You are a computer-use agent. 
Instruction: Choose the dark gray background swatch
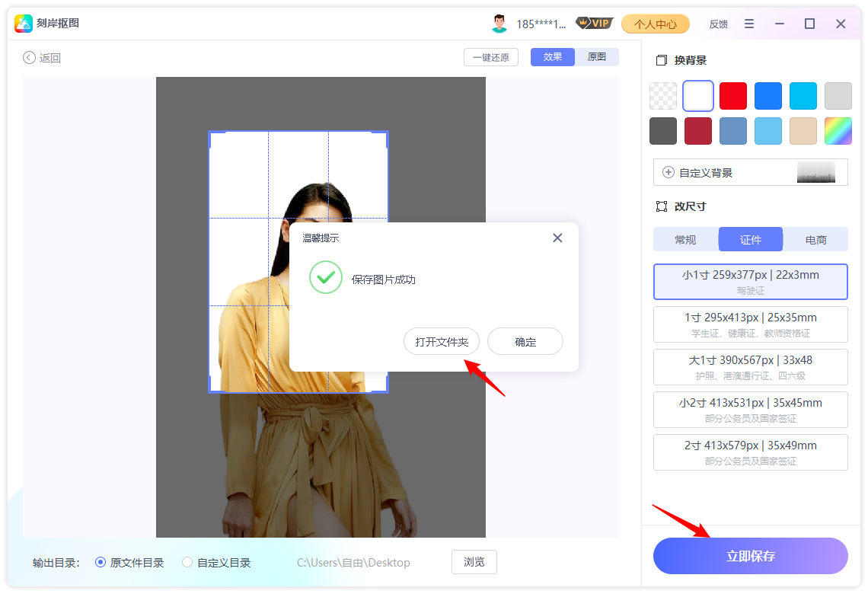tap(663, 131)
